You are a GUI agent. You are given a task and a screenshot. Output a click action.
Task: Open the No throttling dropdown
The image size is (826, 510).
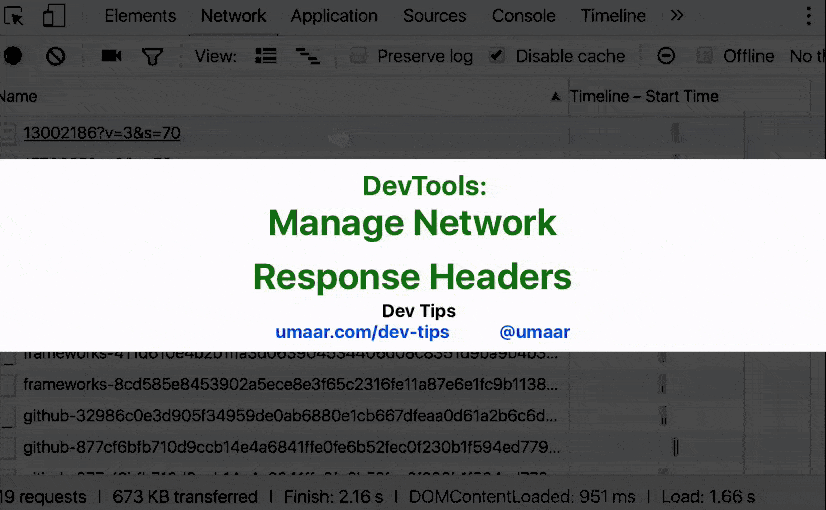click(x=807, y=56)
